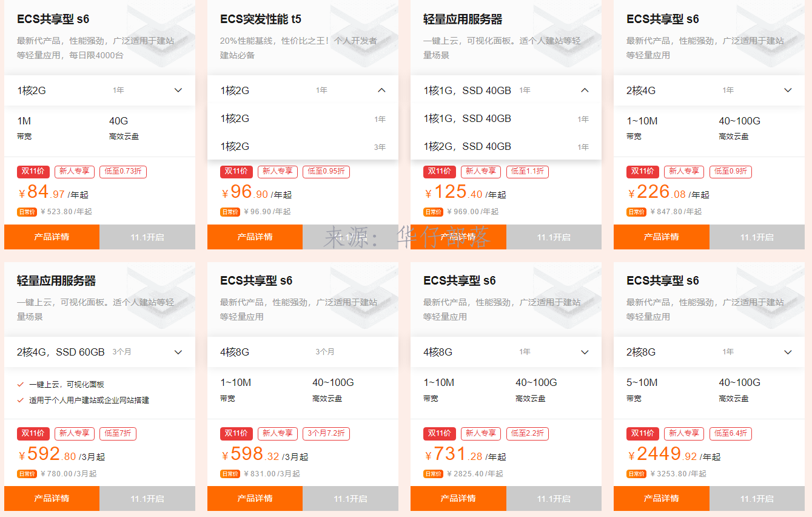This screenshot has width=812, height=517.
Task: Open 产品详情 for the ¥2449.92 card
Action: pos(662,498)
